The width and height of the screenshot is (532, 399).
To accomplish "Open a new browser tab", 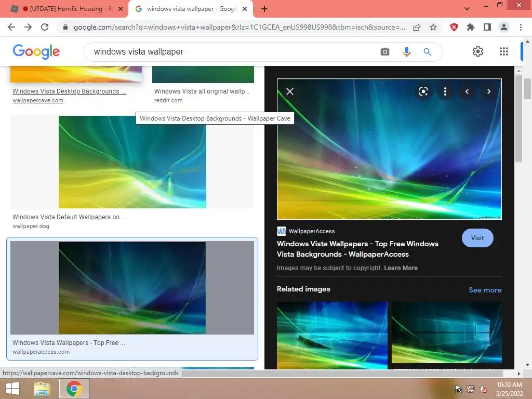I will coord(264,9).
